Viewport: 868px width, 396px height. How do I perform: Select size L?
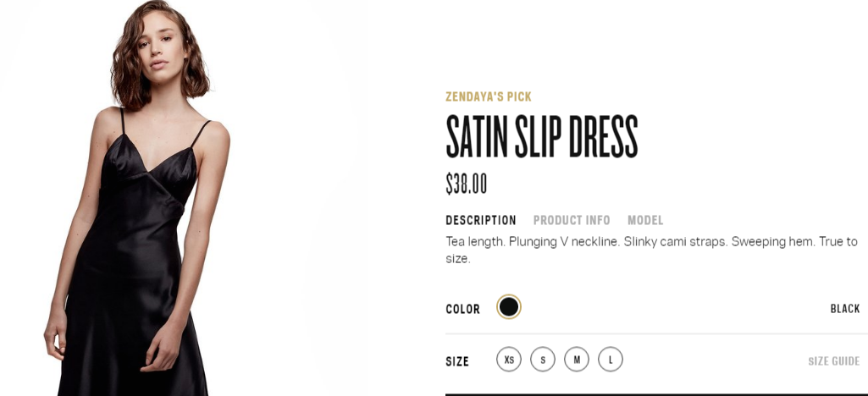coord(611,360)
